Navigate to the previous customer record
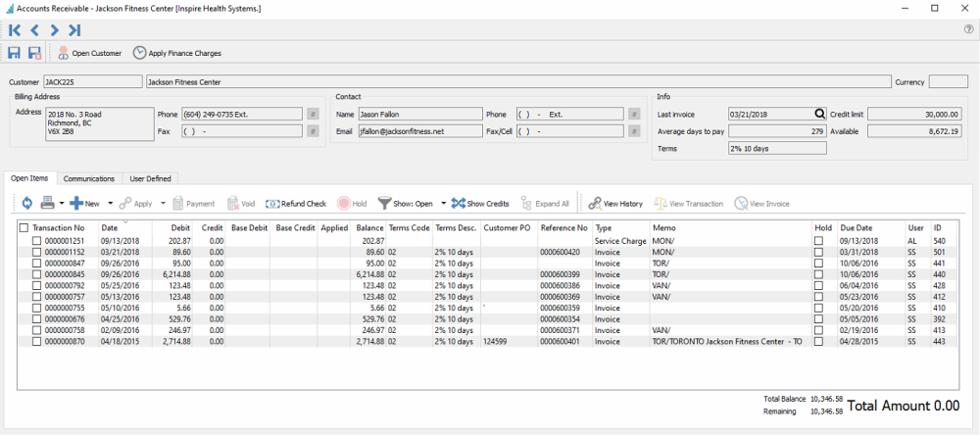This screenshot has height=435, width=980. pos(34,30)
